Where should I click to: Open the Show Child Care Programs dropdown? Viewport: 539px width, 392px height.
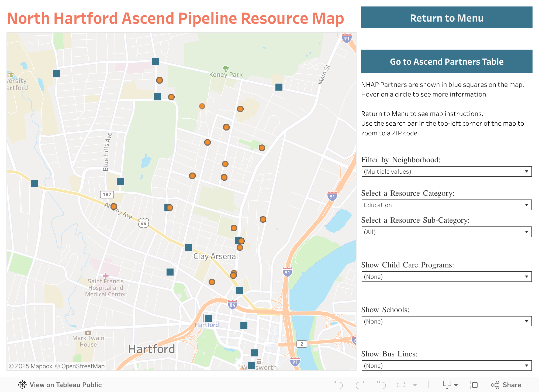click(x=446, y=277)
